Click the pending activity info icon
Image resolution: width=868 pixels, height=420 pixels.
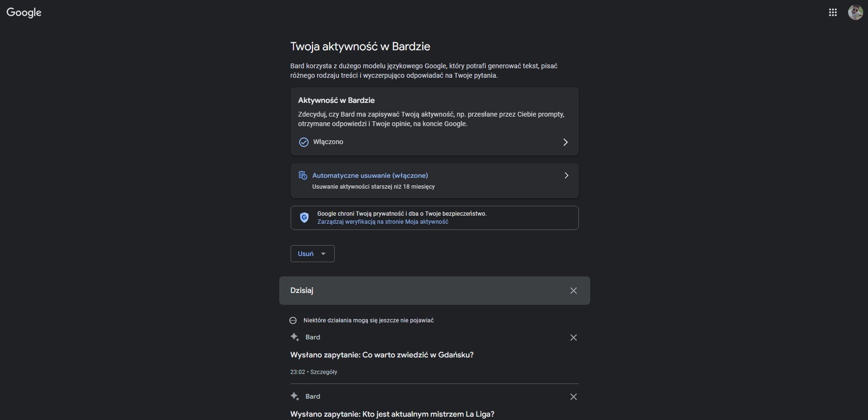coord(293,320)
